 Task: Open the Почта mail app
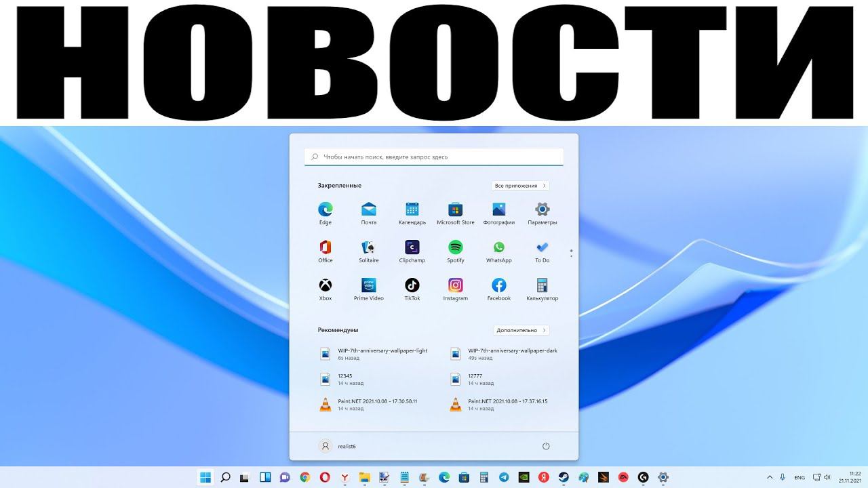click(x=369, y=213)
